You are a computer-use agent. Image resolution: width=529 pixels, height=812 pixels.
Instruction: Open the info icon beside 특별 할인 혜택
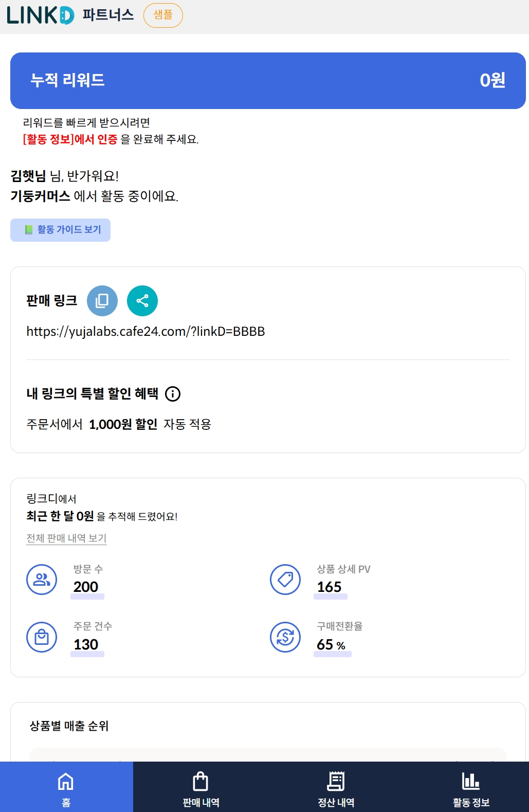[x=173, y=394]
